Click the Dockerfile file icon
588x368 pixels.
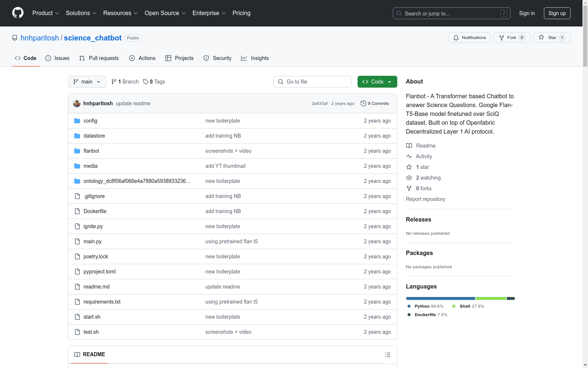[x=77, y=211]
